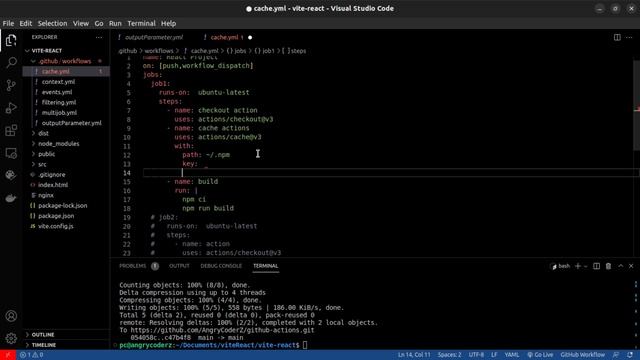
Task: Open Run and Debug view
Action: click(x=11, y=108)
